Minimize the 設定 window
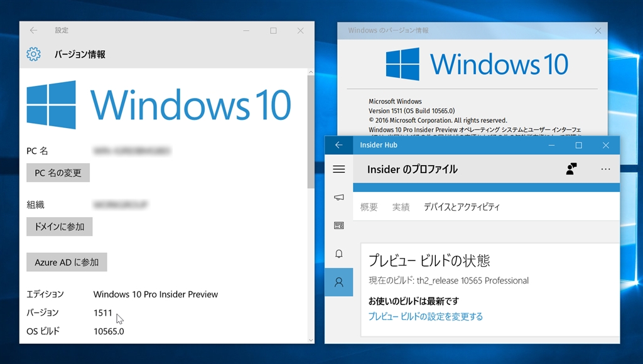Viewport: 643px width, 364px height. pyautogui.click(x=246, y=31)
